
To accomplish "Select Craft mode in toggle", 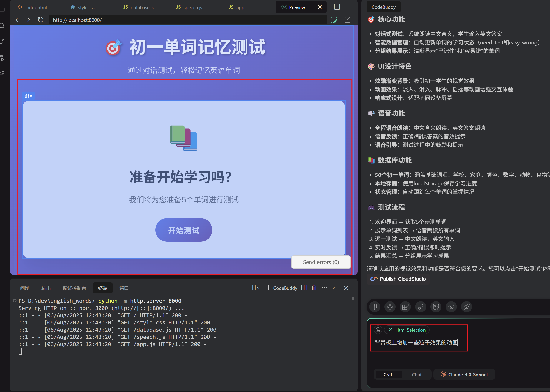I will point(389,375).
